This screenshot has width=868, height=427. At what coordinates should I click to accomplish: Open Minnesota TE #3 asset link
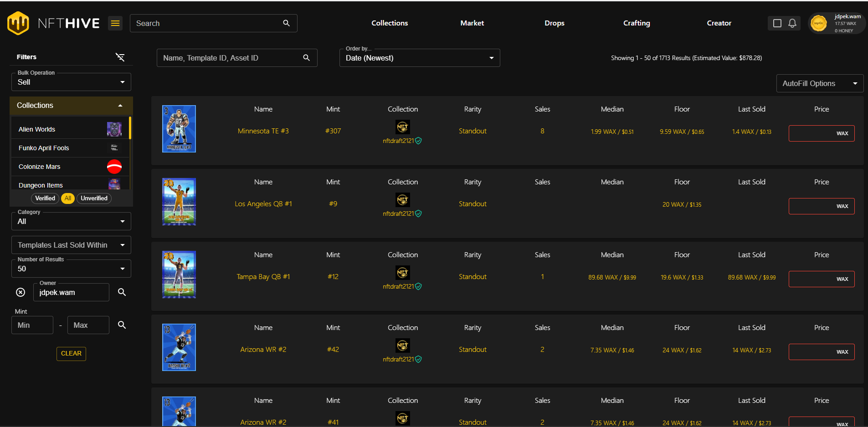pyautogui.click(x=263, y=131)
